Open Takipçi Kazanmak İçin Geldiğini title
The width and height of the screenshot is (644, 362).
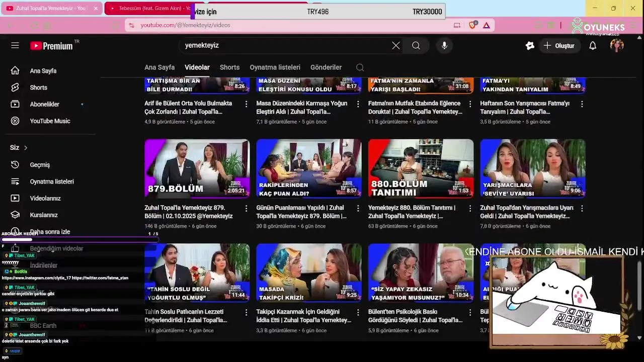pyautogui.click(x=303, y=316)
